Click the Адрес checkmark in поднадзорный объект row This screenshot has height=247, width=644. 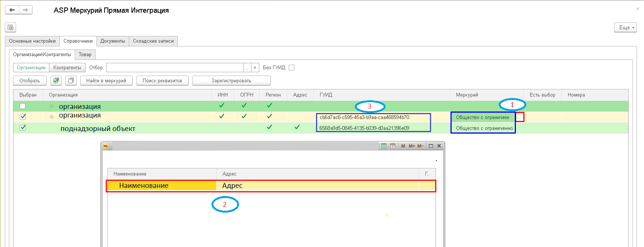point(297,127)
